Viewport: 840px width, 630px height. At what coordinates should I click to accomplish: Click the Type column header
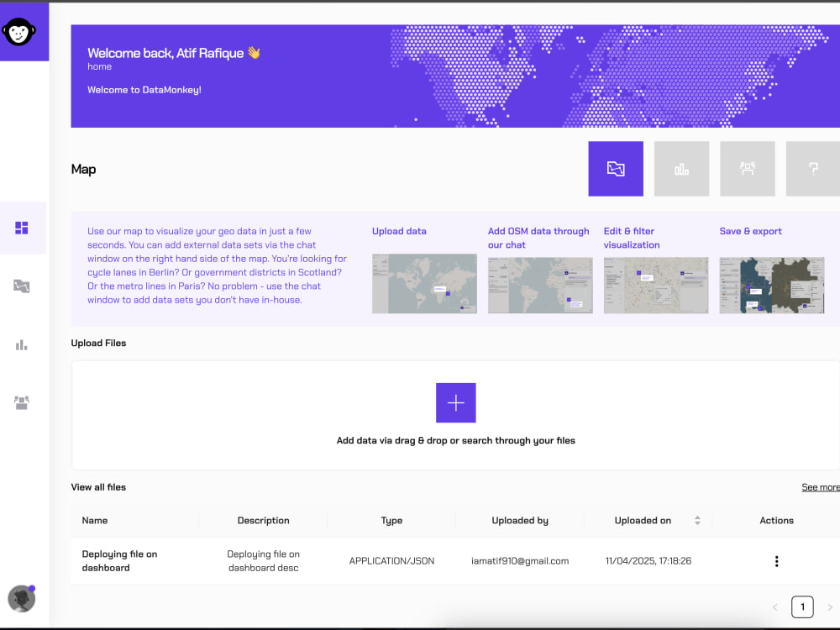391,520
